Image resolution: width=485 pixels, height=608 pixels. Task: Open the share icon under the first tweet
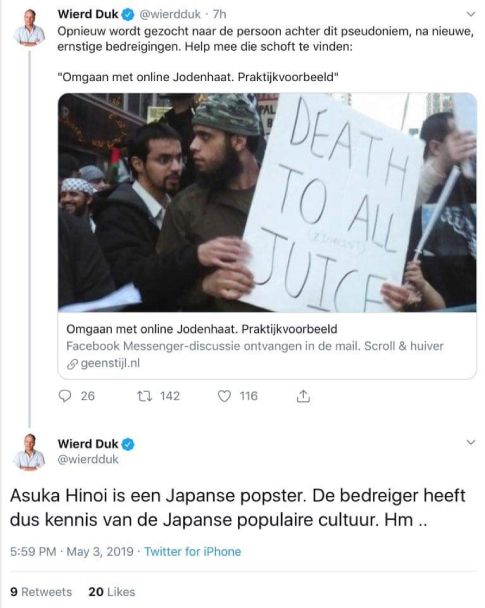[303, 396]
